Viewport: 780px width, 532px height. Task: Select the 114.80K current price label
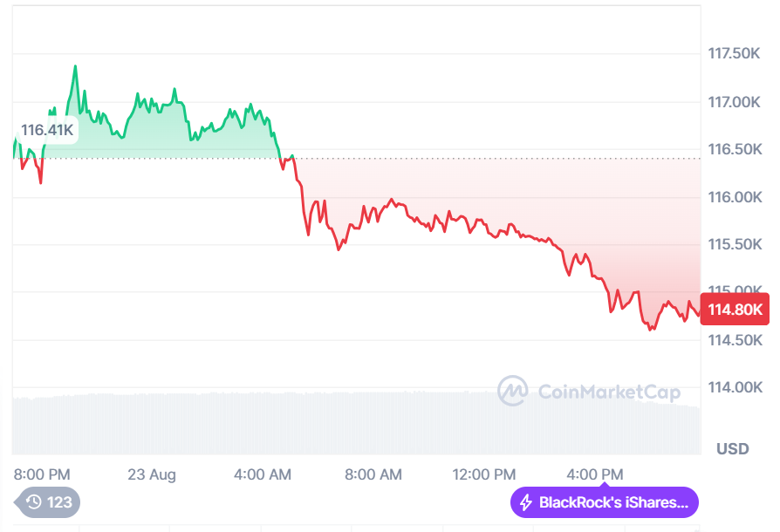click(x=736, y=310)
